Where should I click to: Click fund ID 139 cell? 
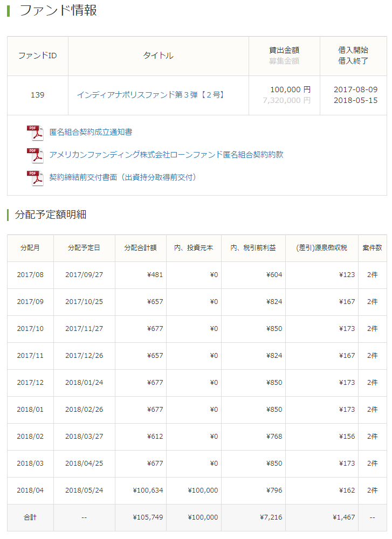point(38,95)
